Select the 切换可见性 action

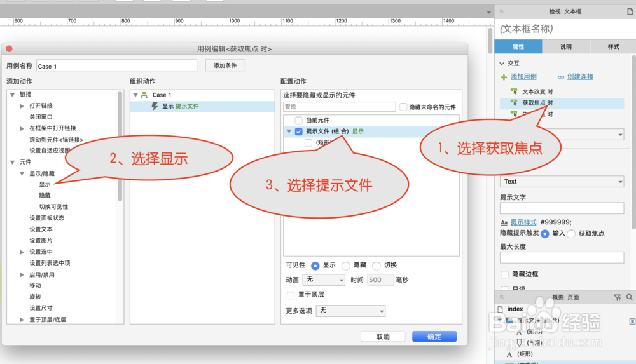(53, 206)
